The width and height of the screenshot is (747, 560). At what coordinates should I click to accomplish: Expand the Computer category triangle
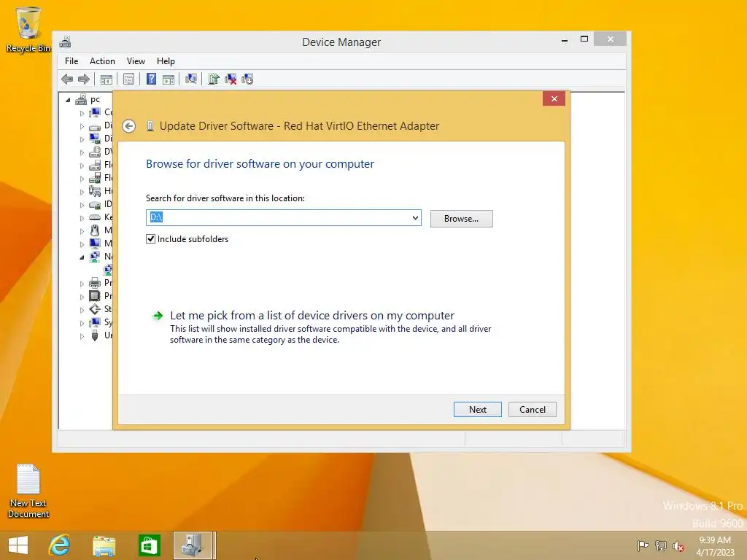tap(82, 113)
